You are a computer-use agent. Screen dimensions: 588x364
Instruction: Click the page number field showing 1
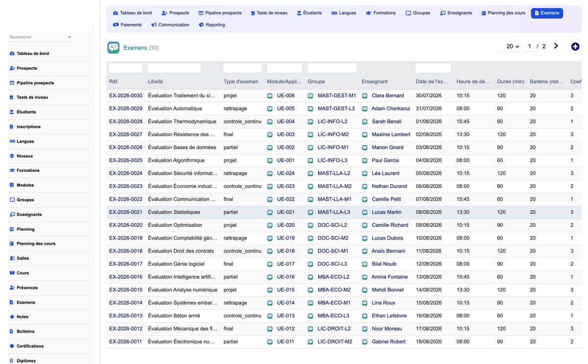[x=529, y=47]
